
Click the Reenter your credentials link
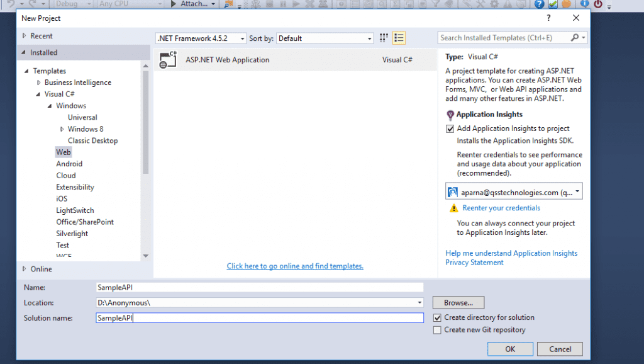coord(501,208)
